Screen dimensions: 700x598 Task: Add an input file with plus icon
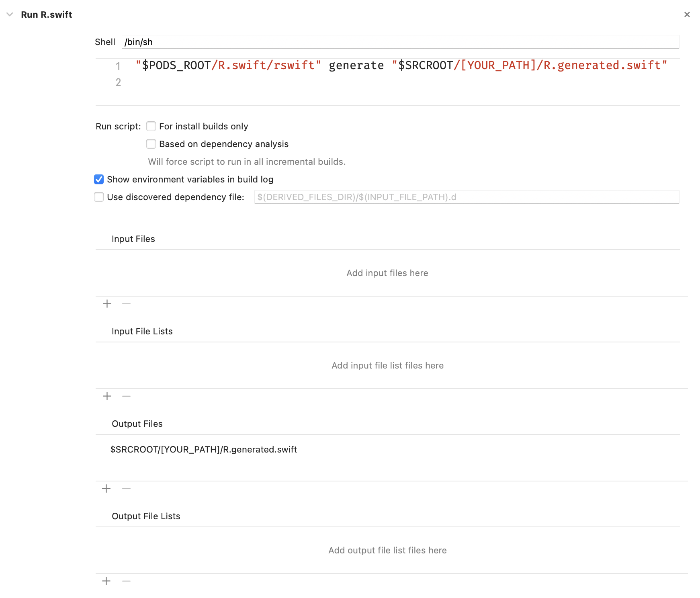107,304
